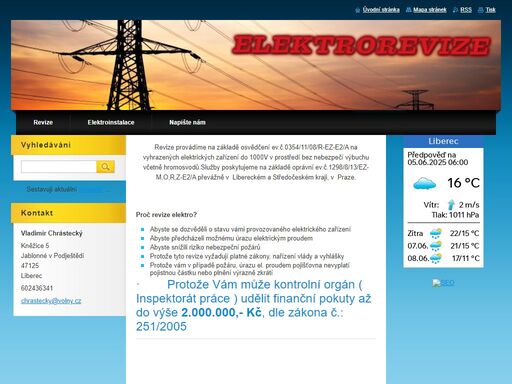Viewport: 512px width, 384px height.
Task: Click the Liberec weather widget title
Action: [x=443, y=141]
